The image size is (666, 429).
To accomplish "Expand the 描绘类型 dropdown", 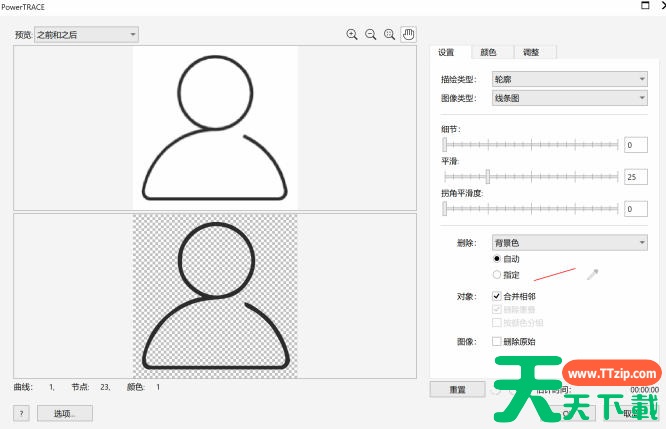I will pyautogui.click(x=569, y=79).
